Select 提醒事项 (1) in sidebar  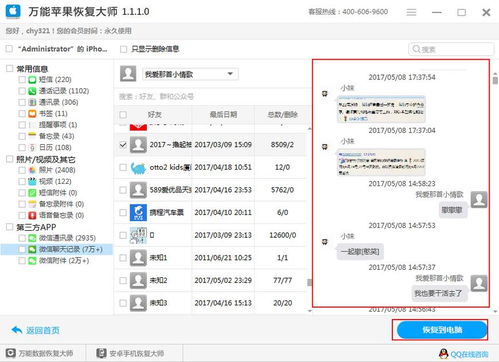coord(58,125)
